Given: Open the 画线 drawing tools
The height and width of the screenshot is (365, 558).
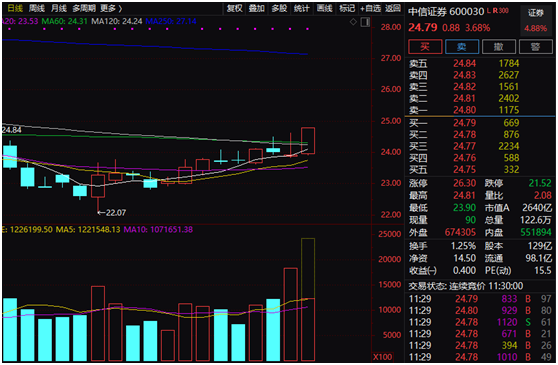Looking at the screenshot, I should click(x=325, y=8).
